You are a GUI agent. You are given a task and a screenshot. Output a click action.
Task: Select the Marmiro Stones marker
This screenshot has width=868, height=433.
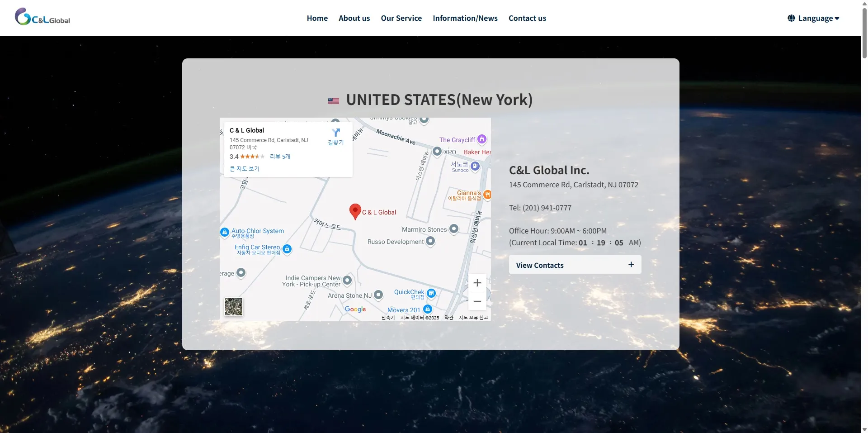[454, 229]
